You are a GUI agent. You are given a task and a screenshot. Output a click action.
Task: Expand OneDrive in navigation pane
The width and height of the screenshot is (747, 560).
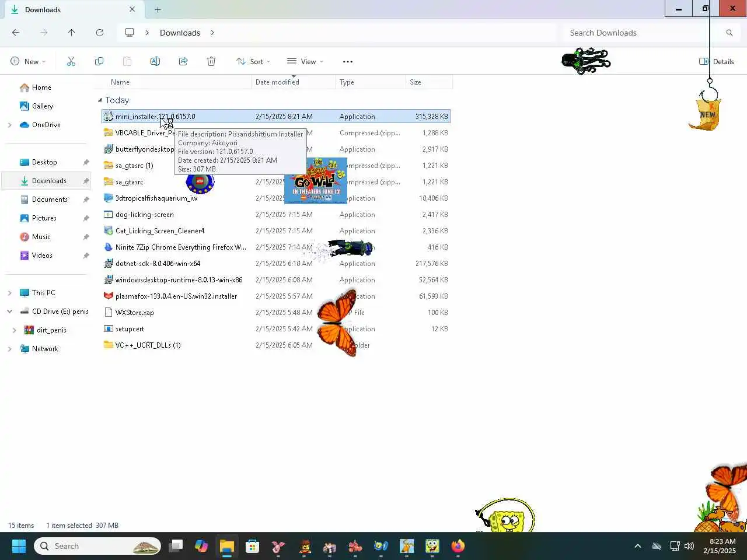(x=9, y=125)
